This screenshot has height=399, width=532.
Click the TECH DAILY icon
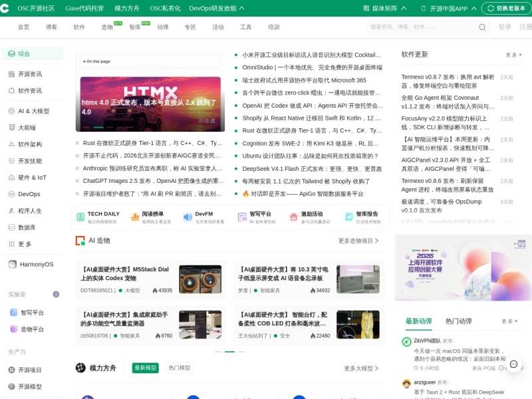80,217
